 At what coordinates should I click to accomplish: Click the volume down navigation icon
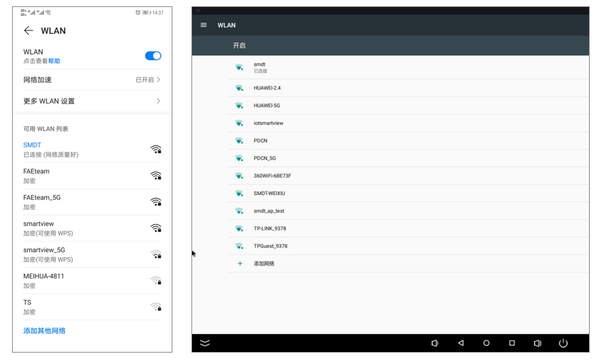click(x=434, y=343)
